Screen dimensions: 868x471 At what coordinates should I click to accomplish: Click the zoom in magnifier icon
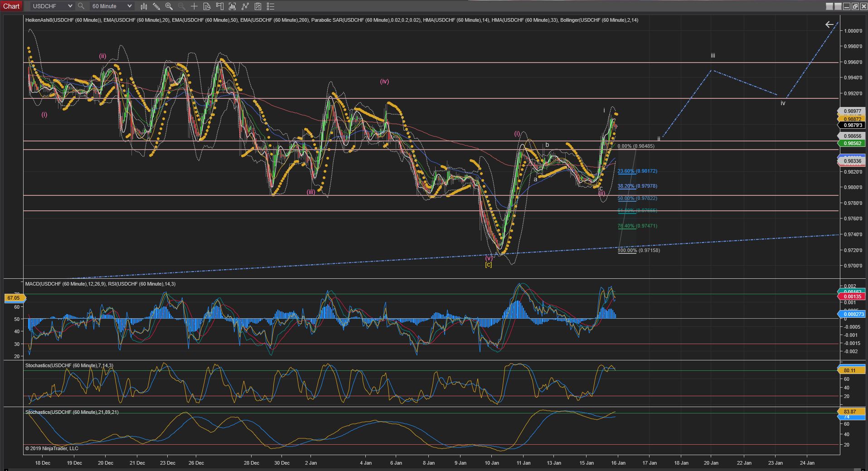click(x=169, y=6)
